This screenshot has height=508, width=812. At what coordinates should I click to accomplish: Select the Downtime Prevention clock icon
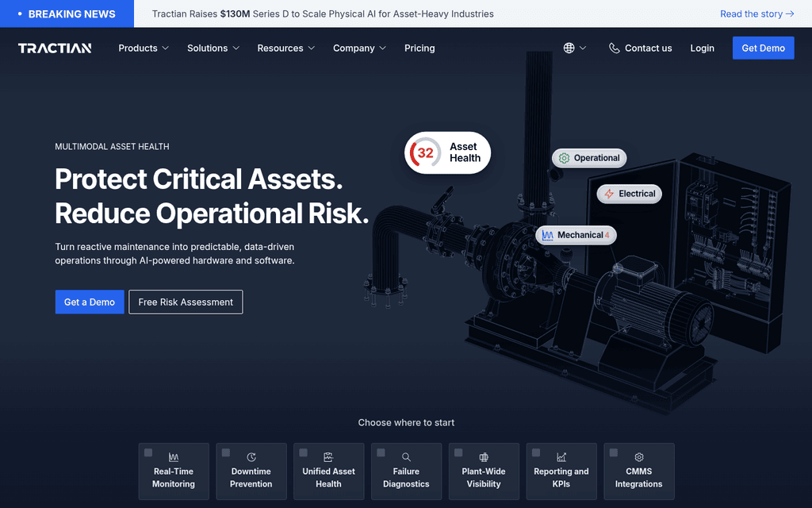pyautogui.click(x=251, y=457)
